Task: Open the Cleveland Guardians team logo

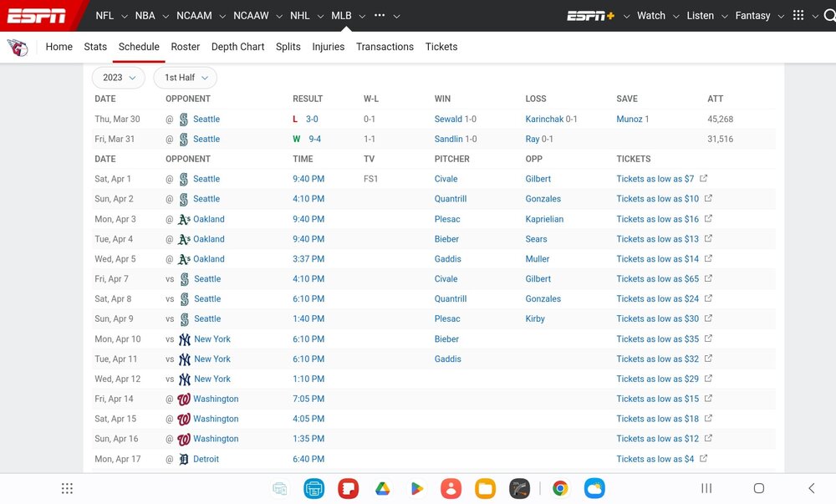Action: (18, 48)
